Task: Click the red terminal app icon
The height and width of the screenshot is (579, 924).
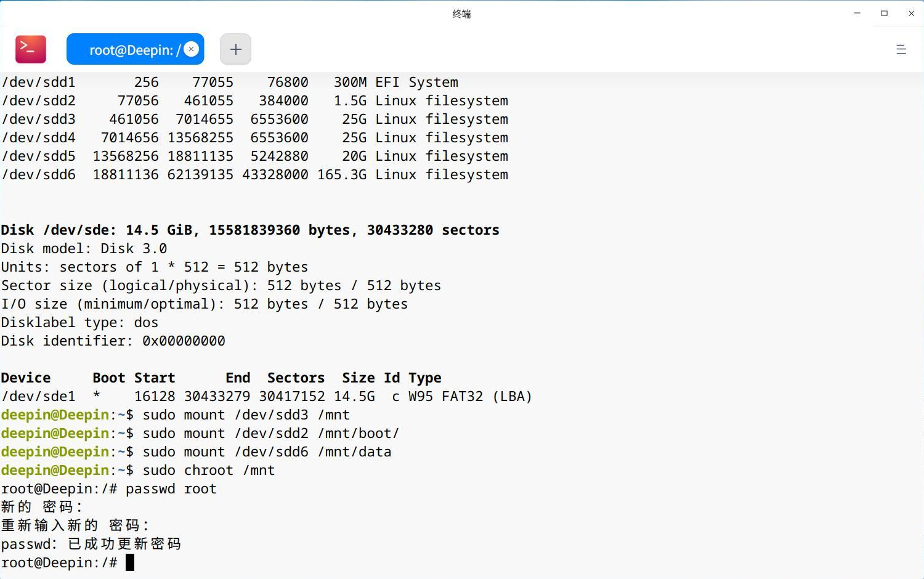Action: (31, 49)
